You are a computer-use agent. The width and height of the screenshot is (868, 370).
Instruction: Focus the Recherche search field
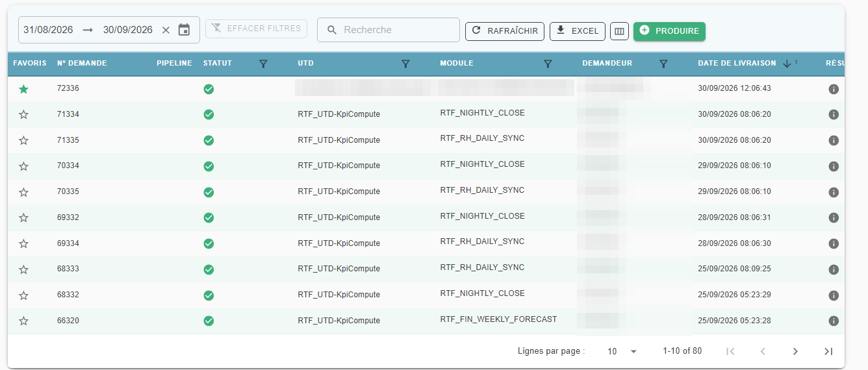389,30
